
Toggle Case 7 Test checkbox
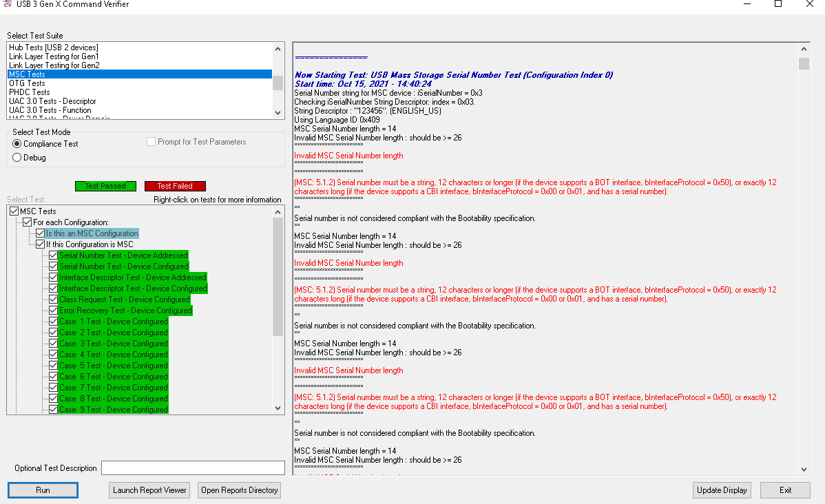tap(54, 388)
